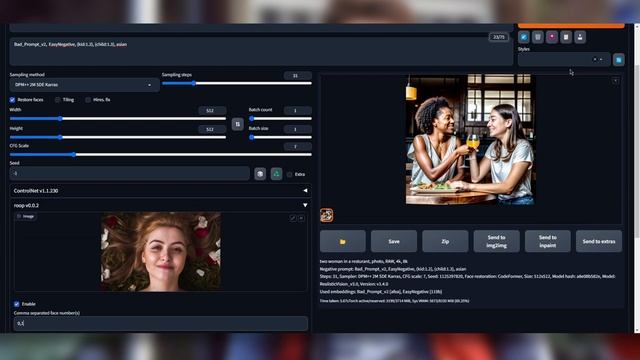
Task: Click the green recycle reuse seed icon
Action: (276, 174)
